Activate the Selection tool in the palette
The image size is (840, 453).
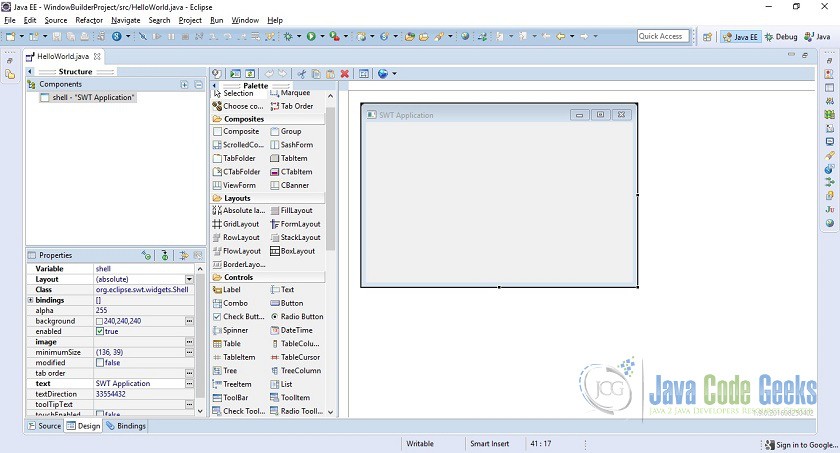pyautogui.click(x=233, y=93)
